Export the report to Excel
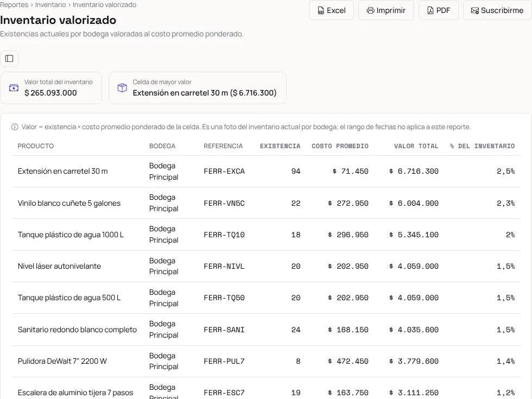The width and height of the screenshot is (532, 399). (331, 10)
